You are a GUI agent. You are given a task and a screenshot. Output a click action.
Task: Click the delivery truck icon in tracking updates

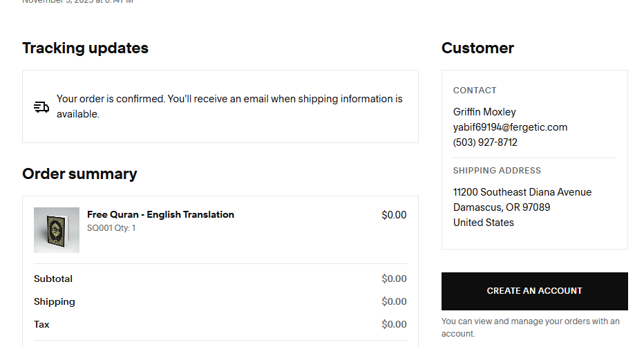point(41,107)
